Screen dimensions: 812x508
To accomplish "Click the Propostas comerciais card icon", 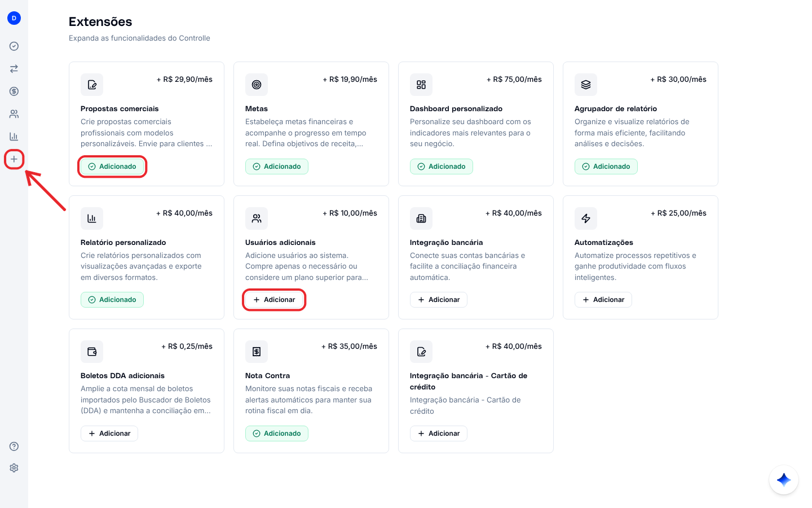I will tap(92, 85).
